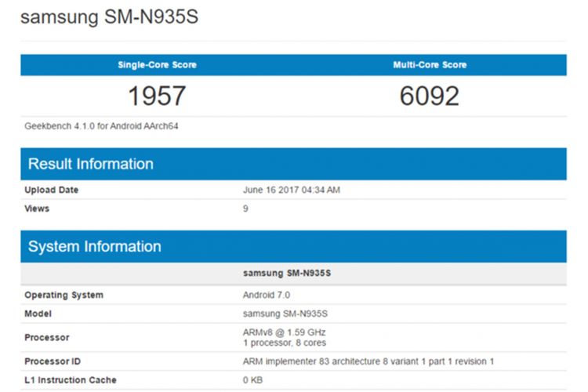This screenshot has height=392, width=588.
Task: Select the Upload Date row label
Action: pos(52,190)
